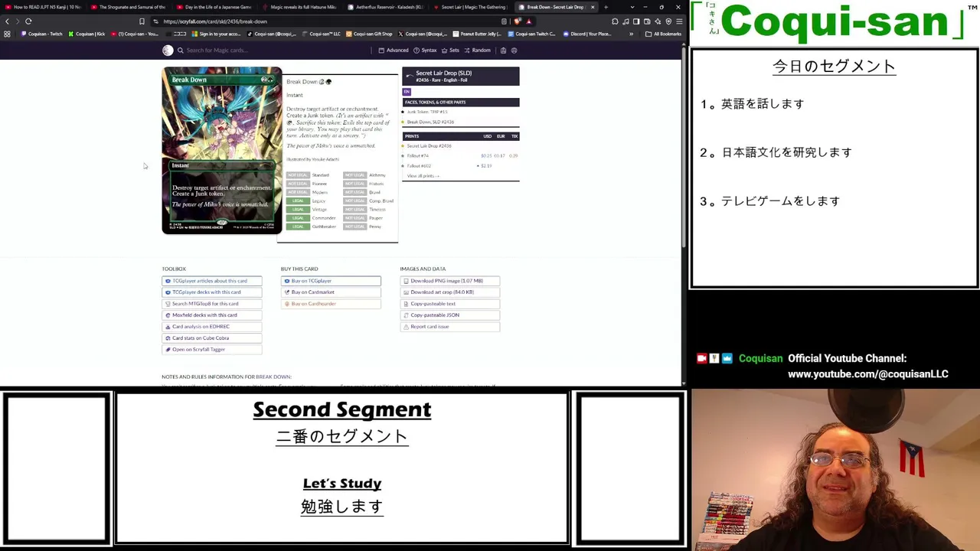980x551 pixels.
Task: Toggle the browser sidebar panel icon
Action: [636, 21]
